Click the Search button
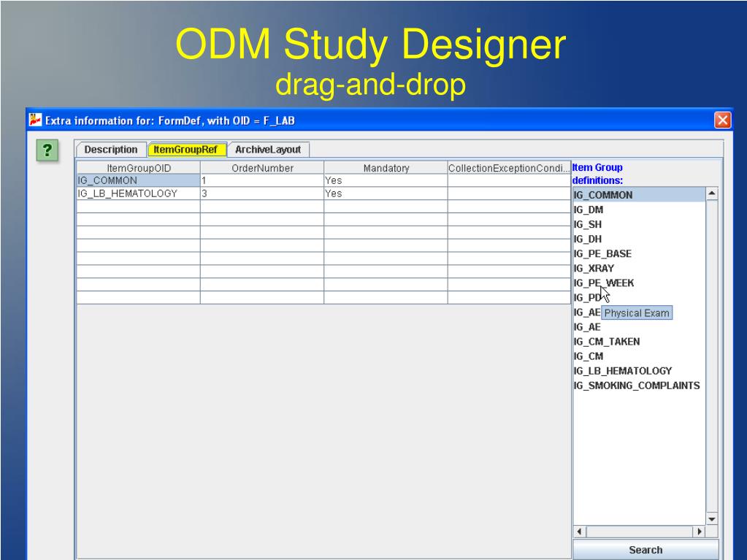Viewport: 747px width, 560px height. (x=646, y=550)
